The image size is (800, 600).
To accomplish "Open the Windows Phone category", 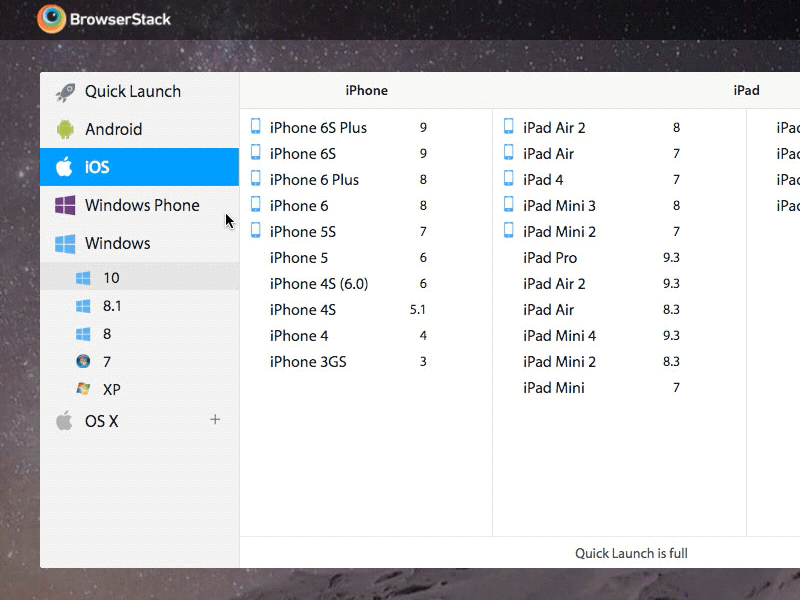I will (139, 205).
